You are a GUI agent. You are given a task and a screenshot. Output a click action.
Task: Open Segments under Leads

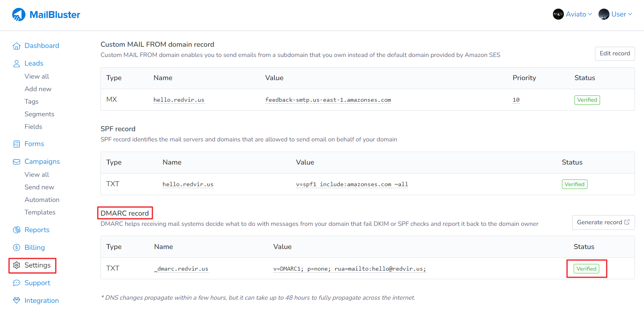(x=39, y=114)
